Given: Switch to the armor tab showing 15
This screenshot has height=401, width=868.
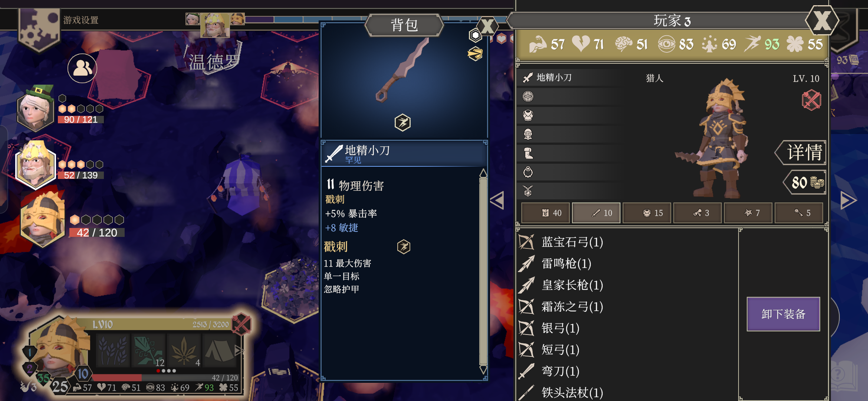Looking at the screenshot, I should [647, 213].
